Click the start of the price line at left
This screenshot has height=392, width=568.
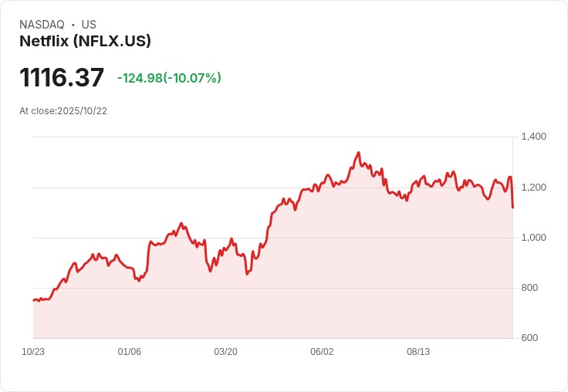[x=34, y=299]
